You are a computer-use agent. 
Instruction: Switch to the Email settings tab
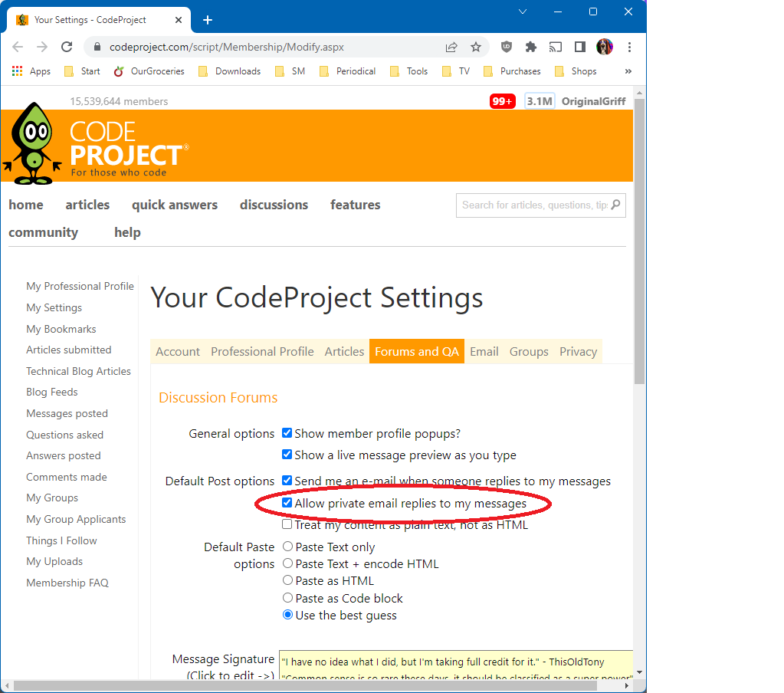[484, 352]
